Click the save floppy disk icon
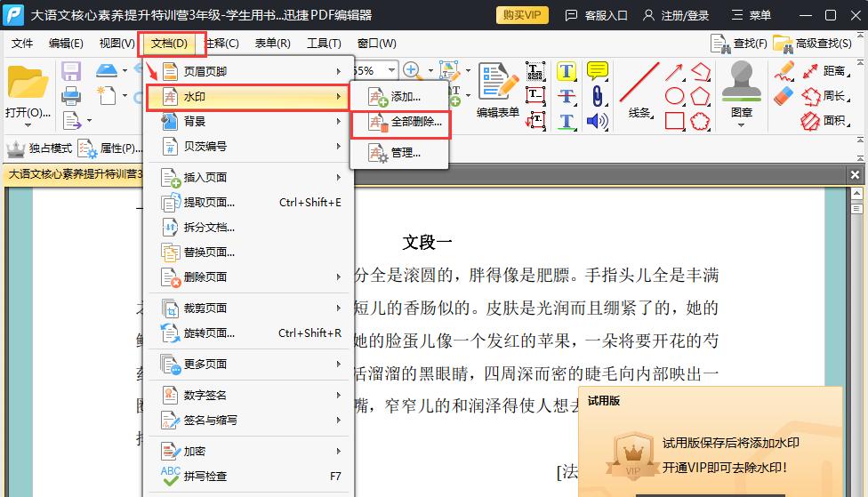868x497 pixels. [71, 71]
